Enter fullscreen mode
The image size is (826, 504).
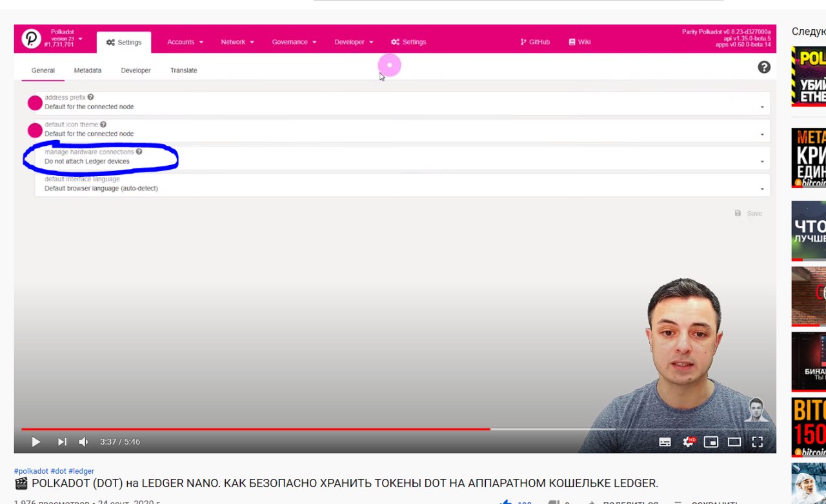758,442
